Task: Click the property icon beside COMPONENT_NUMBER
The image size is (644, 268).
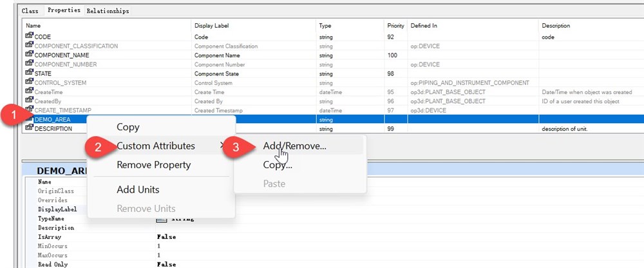Action: (x=29, y=64)
